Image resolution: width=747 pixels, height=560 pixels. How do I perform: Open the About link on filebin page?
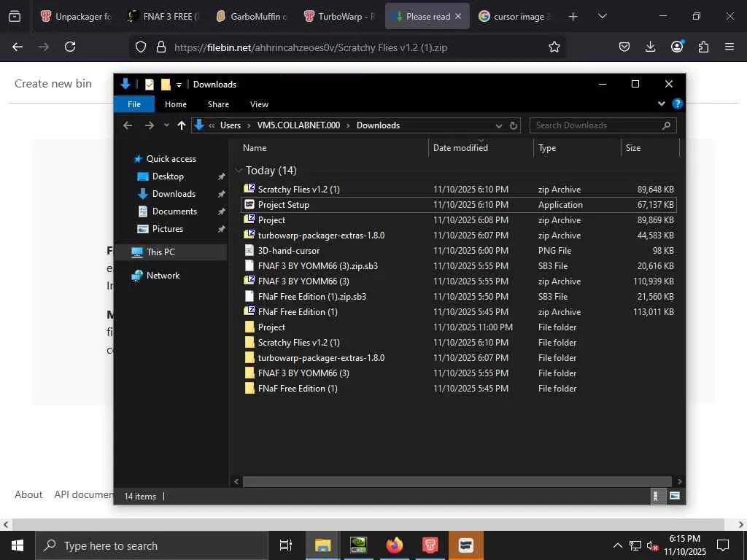pyautogui.click(x=28, y=494)
